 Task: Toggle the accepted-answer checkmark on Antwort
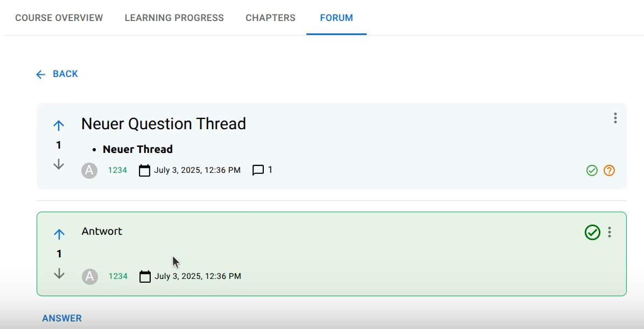coord(592,232)
